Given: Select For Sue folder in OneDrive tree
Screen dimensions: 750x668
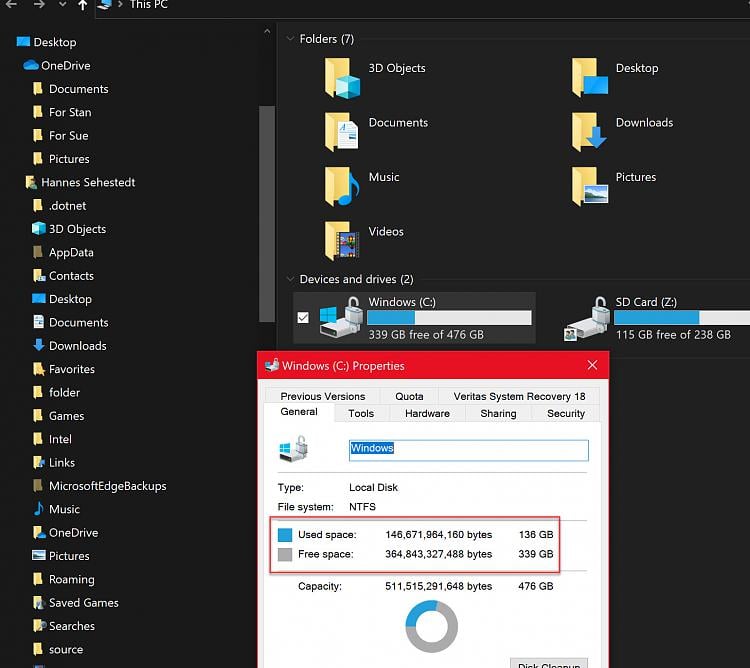Looking at the screenshot, I should tap(68, 135).
